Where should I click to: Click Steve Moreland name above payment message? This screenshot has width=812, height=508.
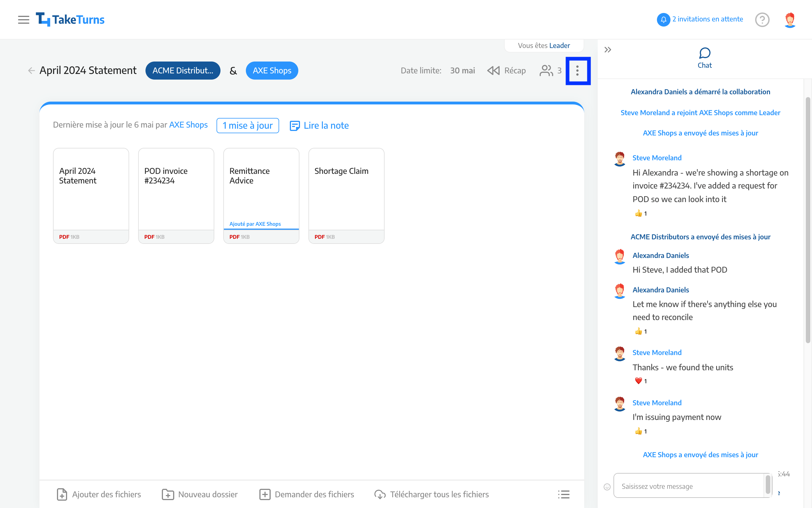pos(657,402)
